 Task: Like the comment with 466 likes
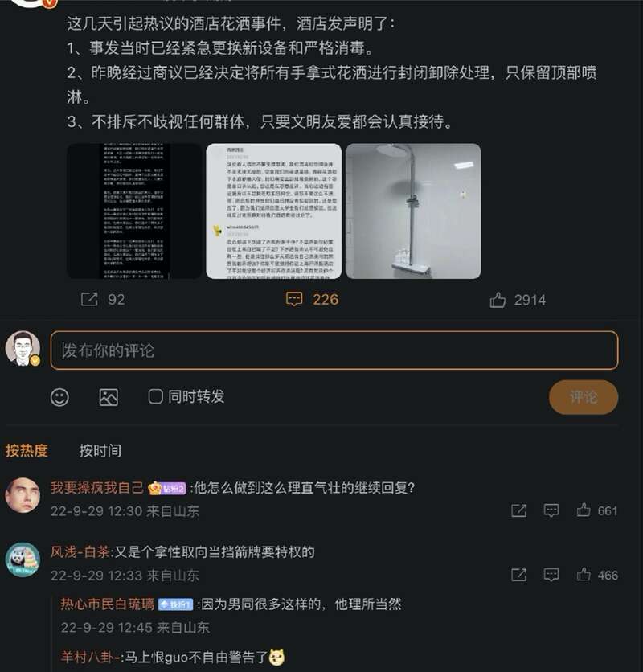[584, 574]
